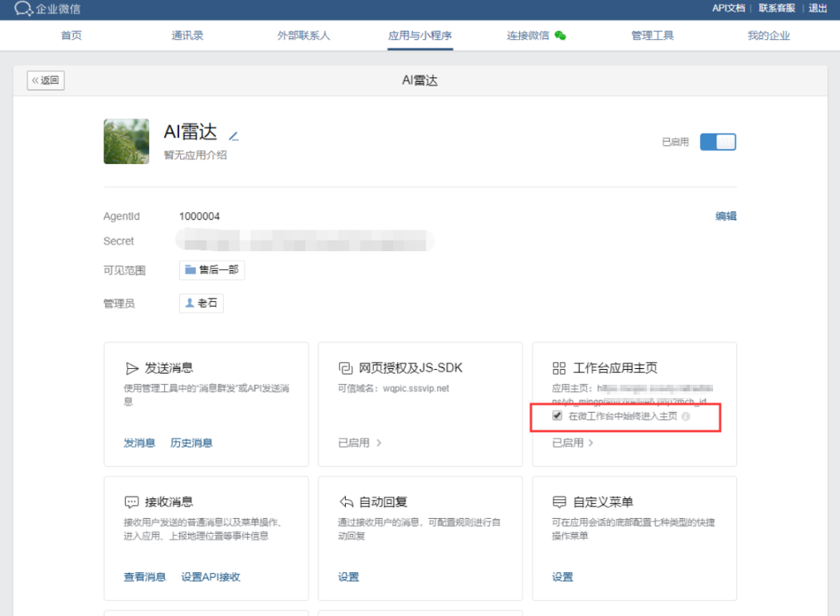The width and height of the screenshot is (840, 616).
Task: Click the pencil edit icon next to AI雷达
Action: (234, 136)
